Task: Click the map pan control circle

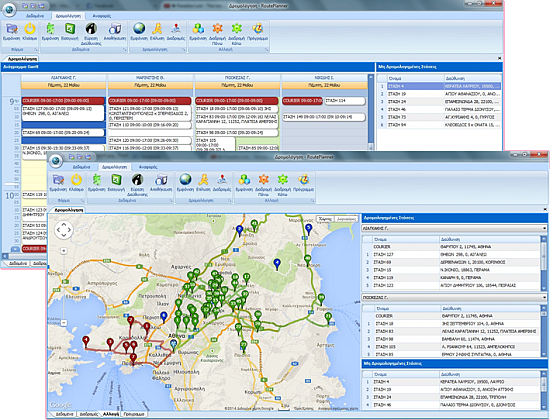Action: click(64, 230)
